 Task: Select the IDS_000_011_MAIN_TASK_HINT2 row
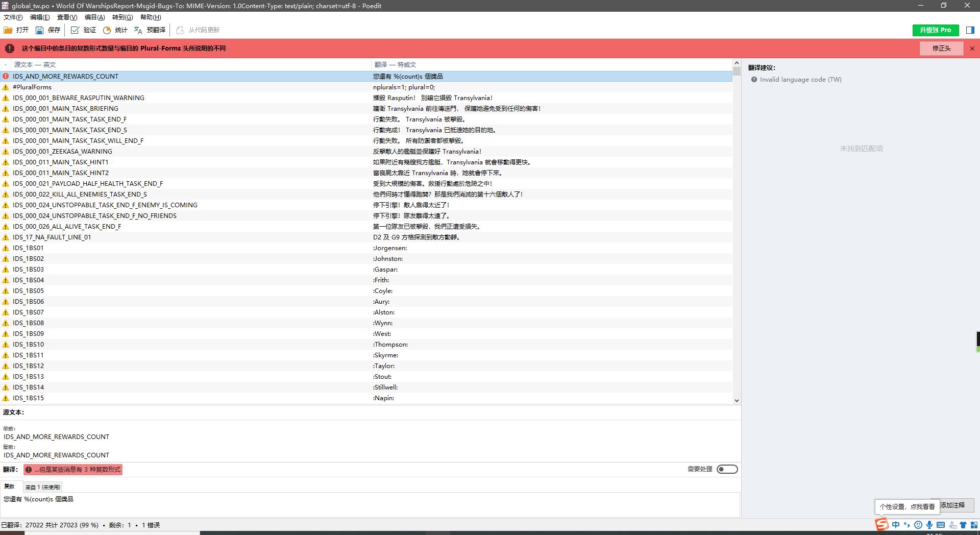tap(366, 173)
